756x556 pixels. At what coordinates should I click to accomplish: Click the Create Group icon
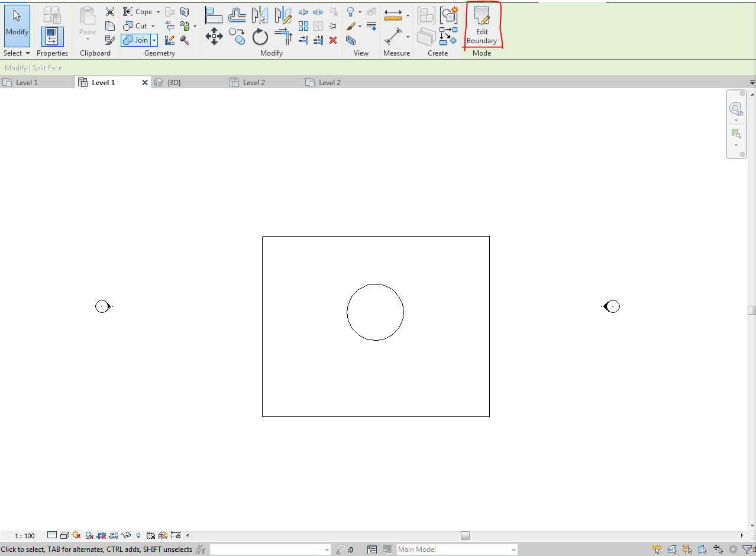[449, 15]
